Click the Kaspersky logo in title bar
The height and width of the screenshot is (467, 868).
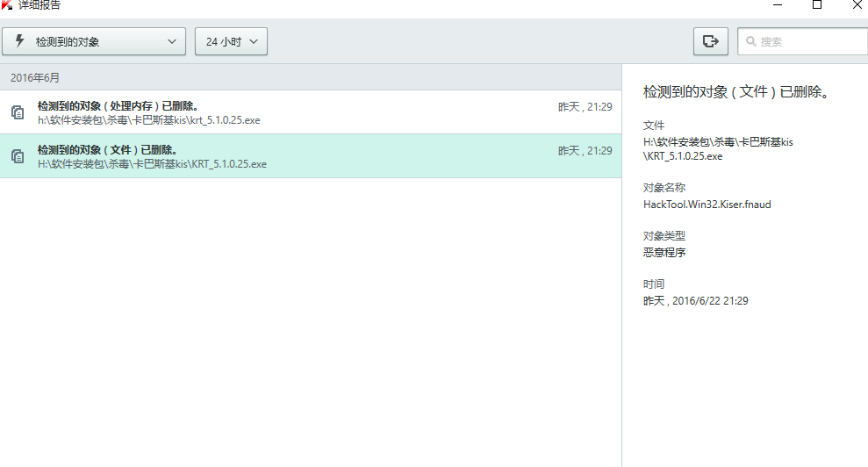(x=7, y=5)
